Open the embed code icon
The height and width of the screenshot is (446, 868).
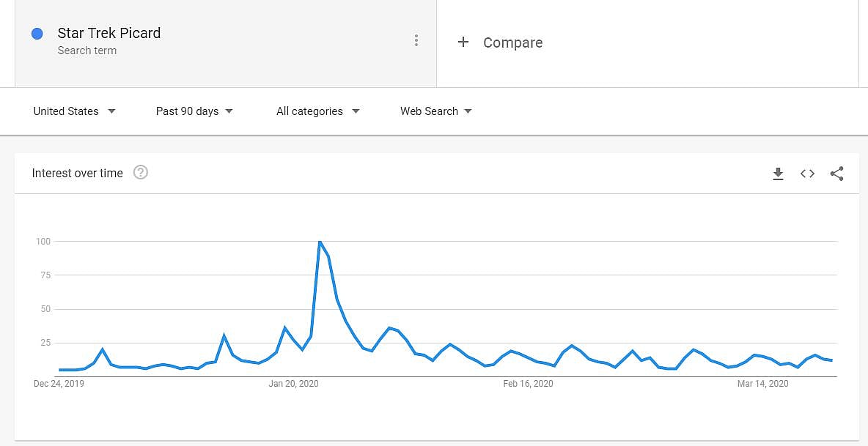807,174
